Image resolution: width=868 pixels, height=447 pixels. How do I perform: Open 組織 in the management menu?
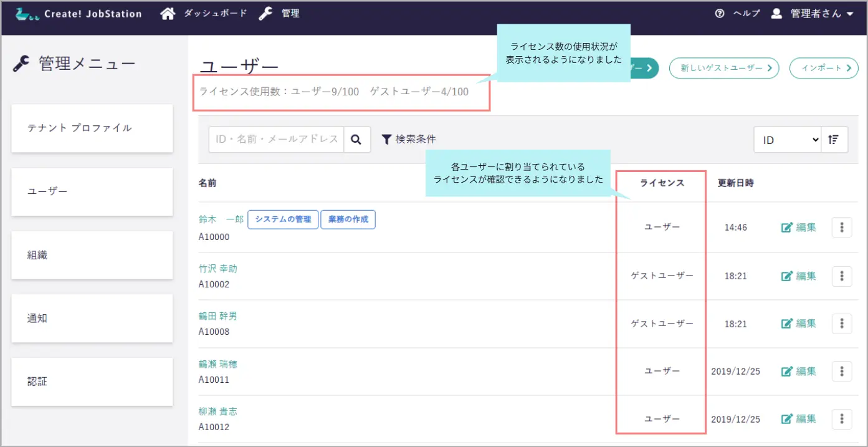92,255
